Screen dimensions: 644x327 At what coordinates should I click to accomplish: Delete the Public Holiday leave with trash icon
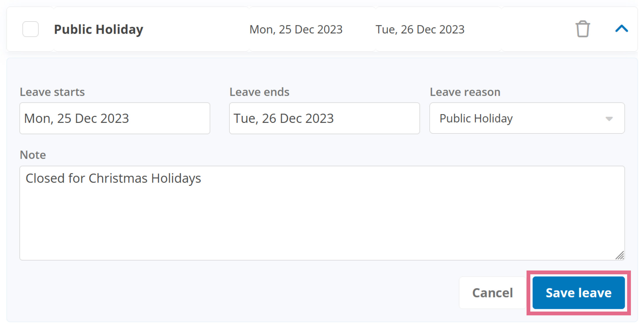pos(582,29)
